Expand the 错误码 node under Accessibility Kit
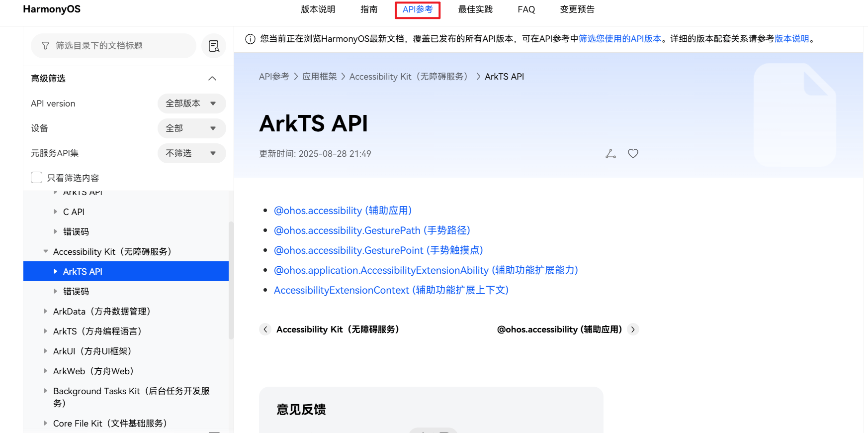 [55, 291]
